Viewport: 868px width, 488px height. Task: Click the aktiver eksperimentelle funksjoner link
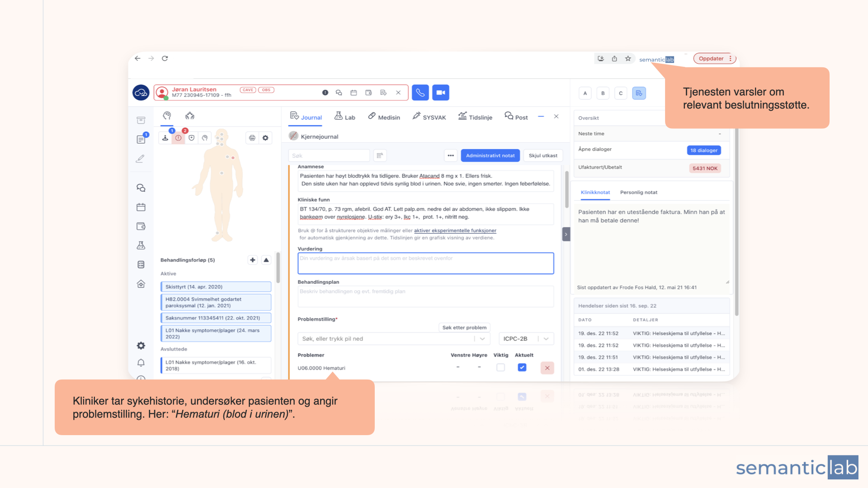click(455, 230)
